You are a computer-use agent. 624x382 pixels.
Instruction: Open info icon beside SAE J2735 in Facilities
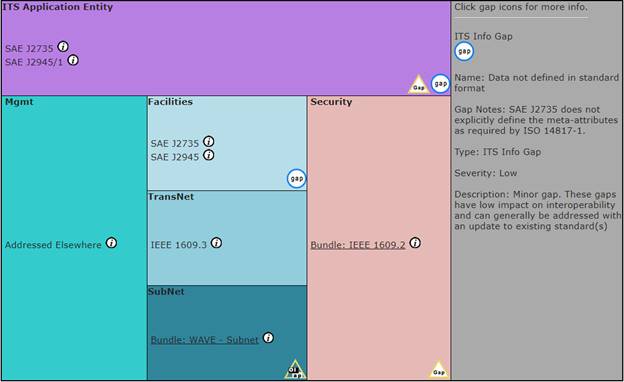tap(209, 141)
